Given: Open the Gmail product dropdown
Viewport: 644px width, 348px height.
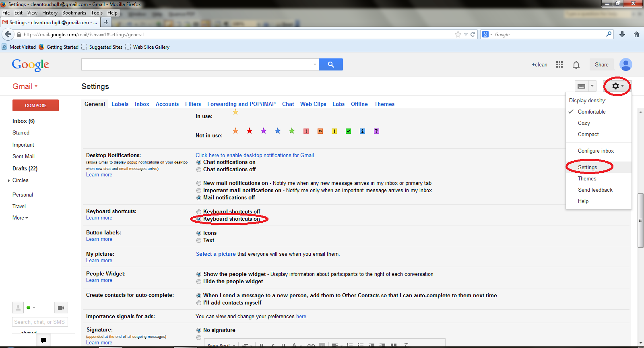Looking at the screenshot, I should click(x=25, y=87).
